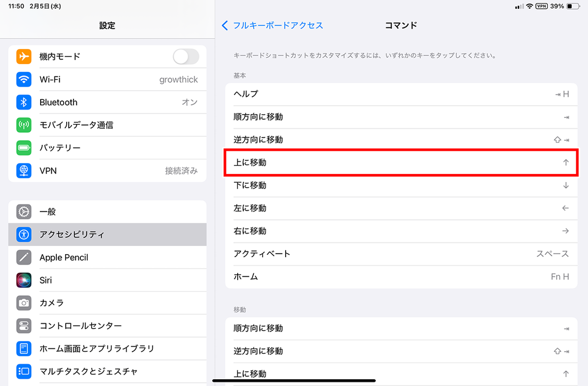Open ホーム画面とアプリライブラリ settings
The image size is (588, 386).
[107, 349]
